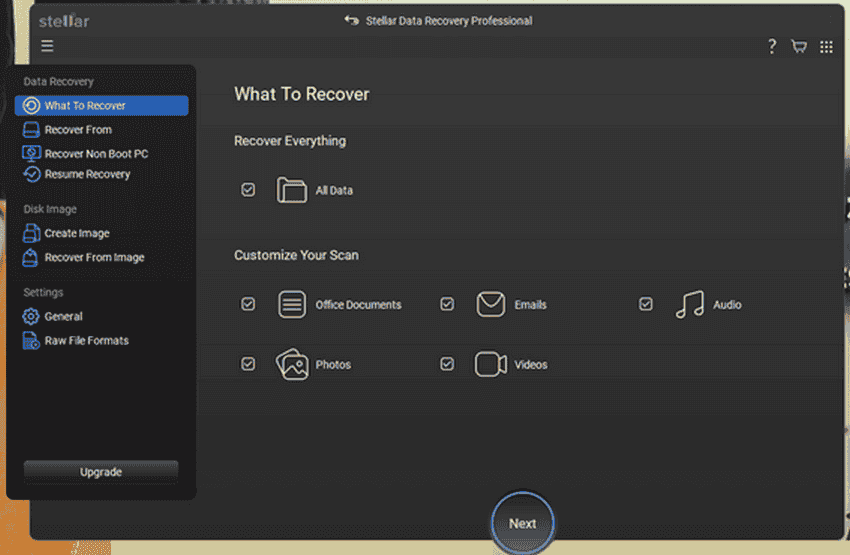Click the All Data folder icon
Image resolution: width=850 pixels, height=555 pixels.
click(x=291, y=190)
